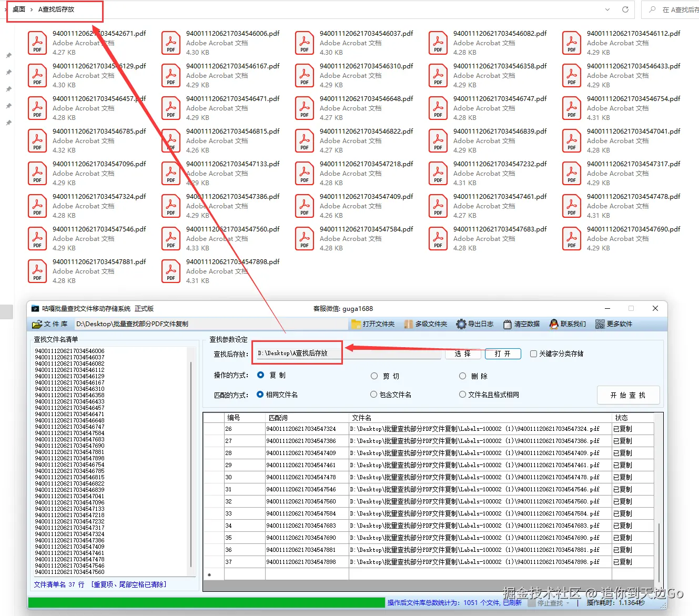699x616 pixels.
Task: Click 多级文件夹 toolbar label
Action: (x=431, y=324)
